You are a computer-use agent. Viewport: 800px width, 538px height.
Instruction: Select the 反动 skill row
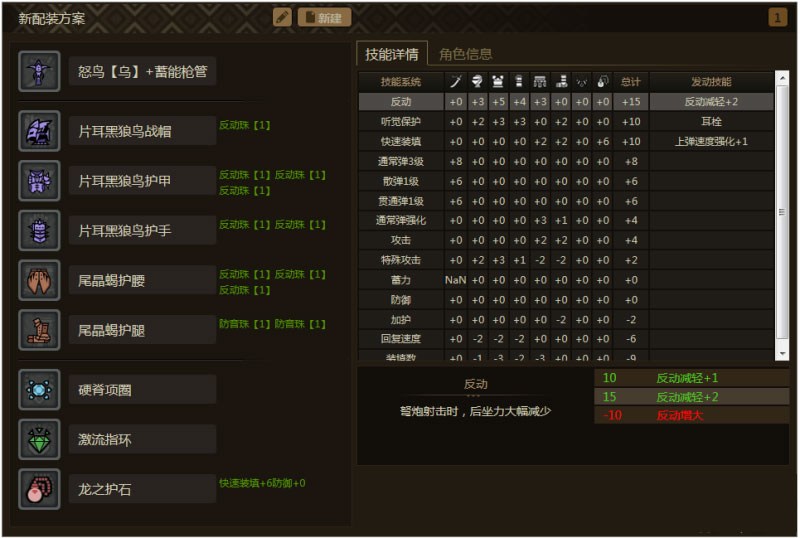coord(566,102)
